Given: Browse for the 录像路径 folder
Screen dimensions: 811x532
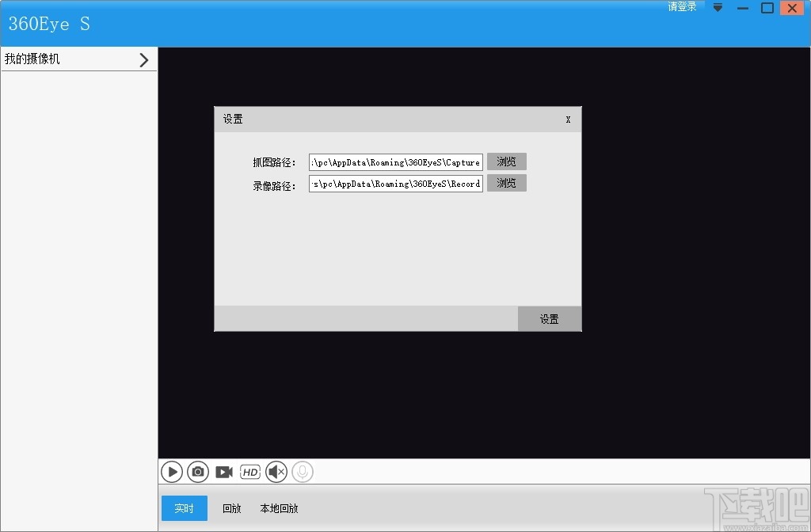Looking at the screenshot, I should click(507, 183).
